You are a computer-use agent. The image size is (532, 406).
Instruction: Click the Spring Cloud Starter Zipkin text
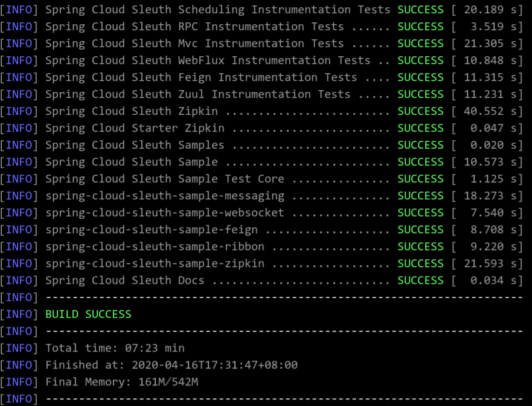[x=135, y=128]
